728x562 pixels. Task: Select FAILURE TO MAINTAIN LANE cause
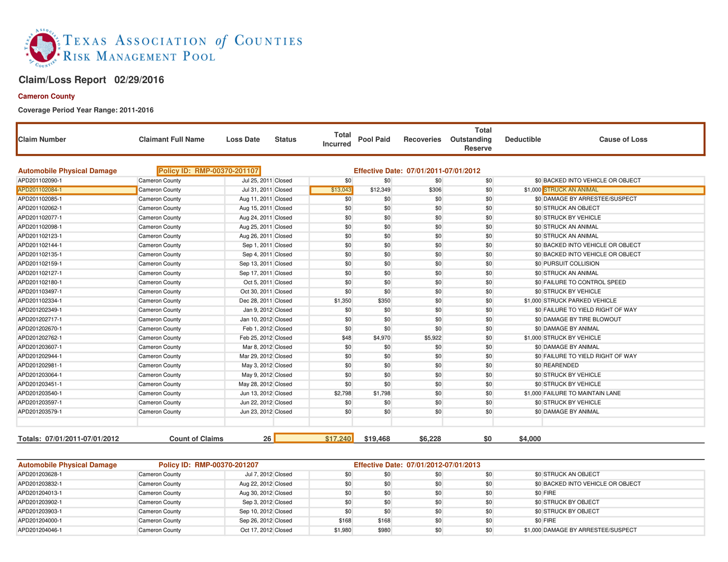tap(582, 394)
